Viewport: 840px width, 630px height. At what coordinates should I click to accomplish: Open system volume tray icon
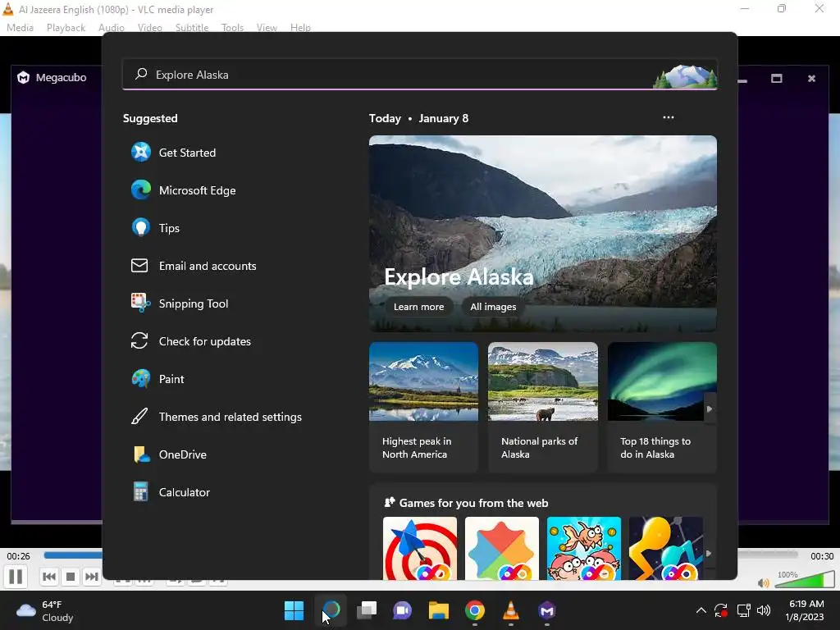pyautogui.click(x=764, y=610)
